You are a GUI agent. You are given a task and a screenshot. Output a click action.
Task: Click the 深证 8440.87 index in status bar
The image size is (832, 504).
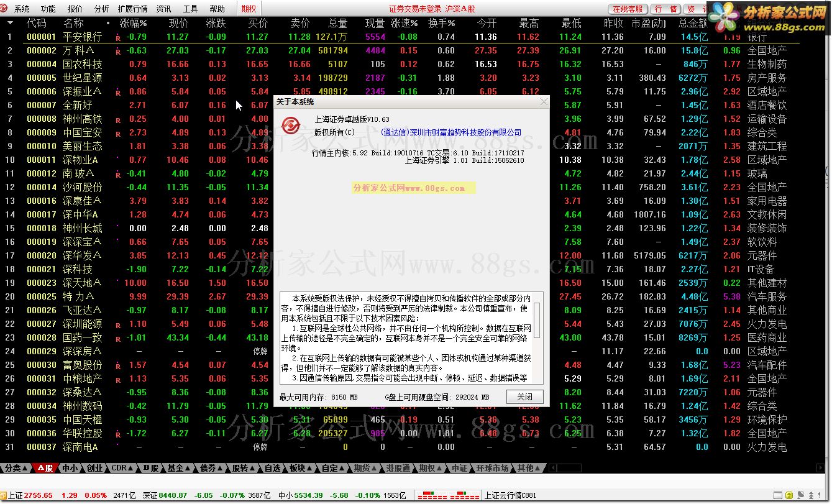[165, 495]
